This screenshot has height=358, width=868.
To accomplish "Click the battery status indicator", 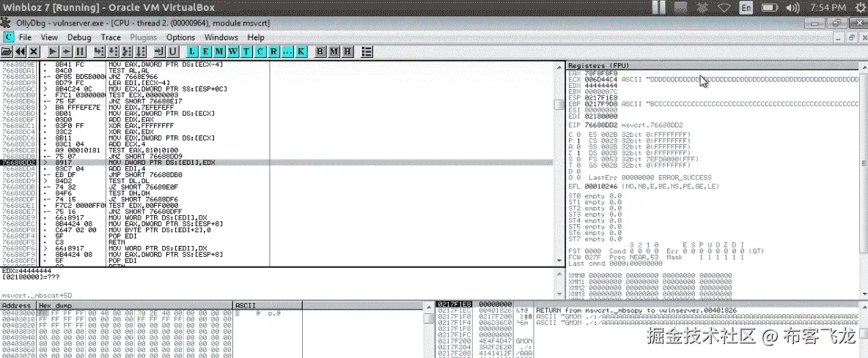I will click(x=770, y=8).
